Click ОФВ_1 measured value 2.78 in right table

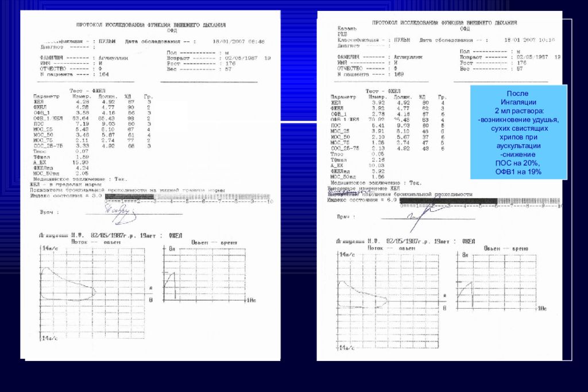[x=378, y=114]
